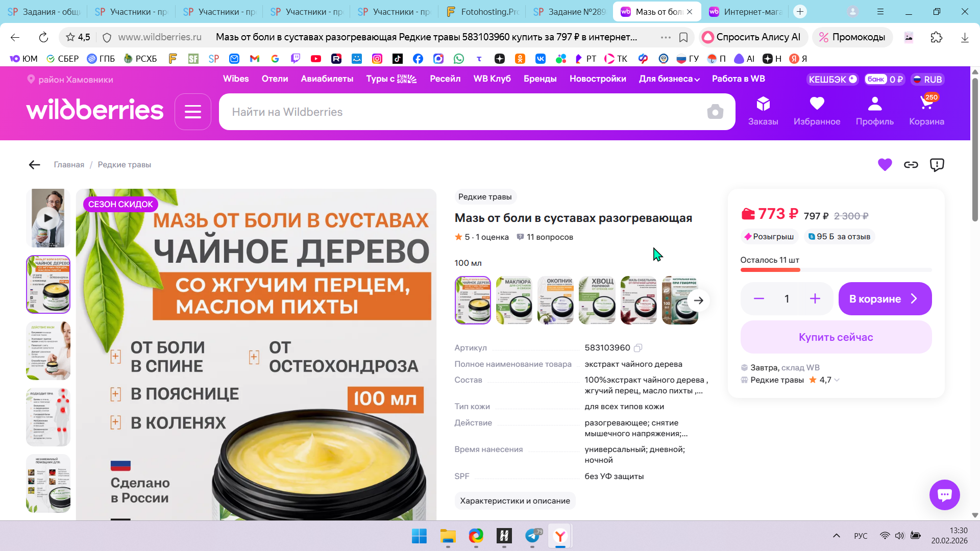Open the Ресейл menu item
Image resolution: width=980 pixels, height=551 pixels.
[x=445, y=79]
